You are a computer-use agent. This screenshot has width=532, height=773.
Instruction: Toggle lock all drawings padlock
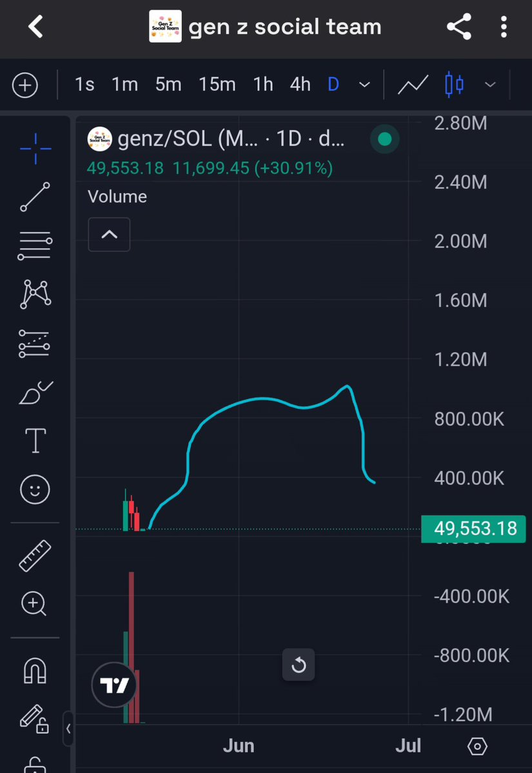coord(34,764)
